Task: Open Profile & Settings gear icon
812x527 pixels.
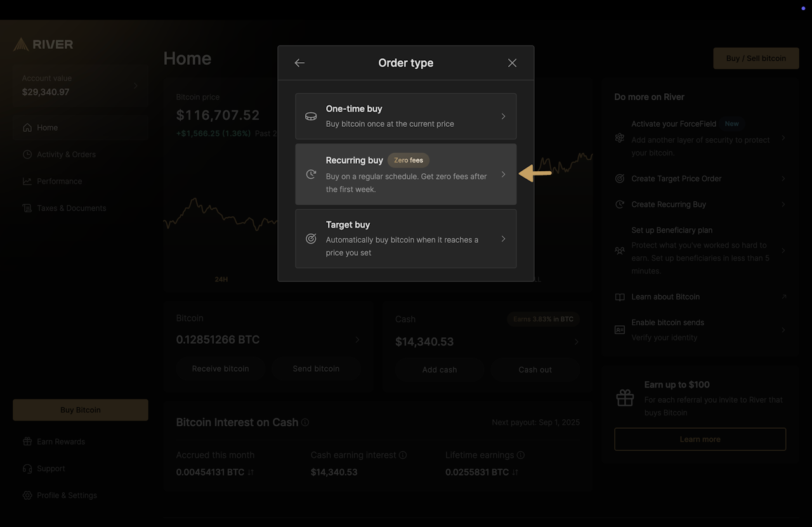Action: tap(27, 495)
